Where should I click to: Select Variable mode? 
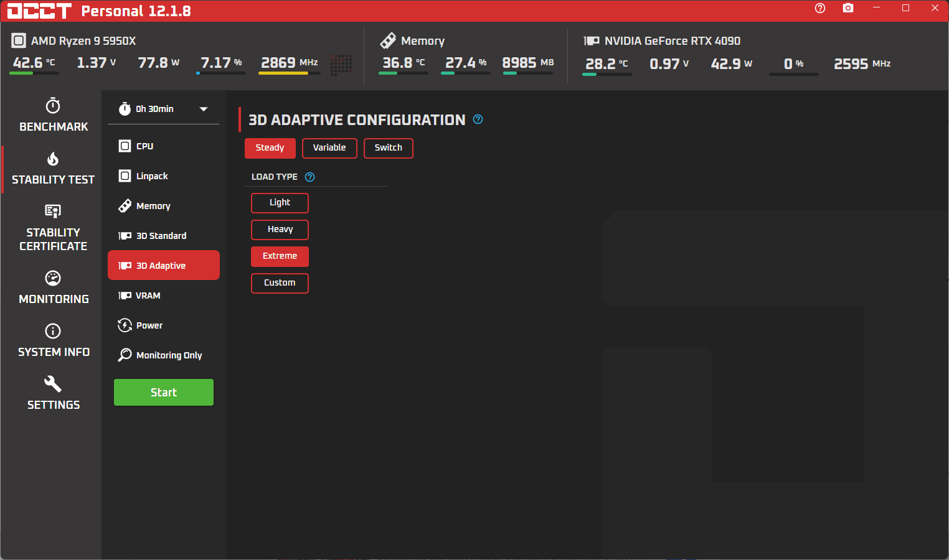click(x=329, y=148)
